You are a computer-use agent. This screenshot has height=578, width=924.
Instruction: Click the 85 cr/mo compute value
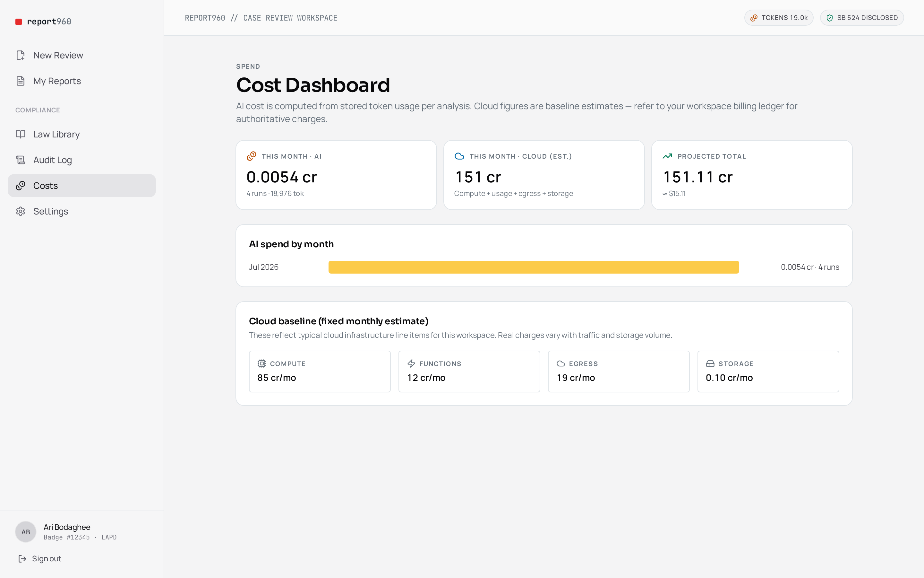pyautogui.click(x=277, y=378)
